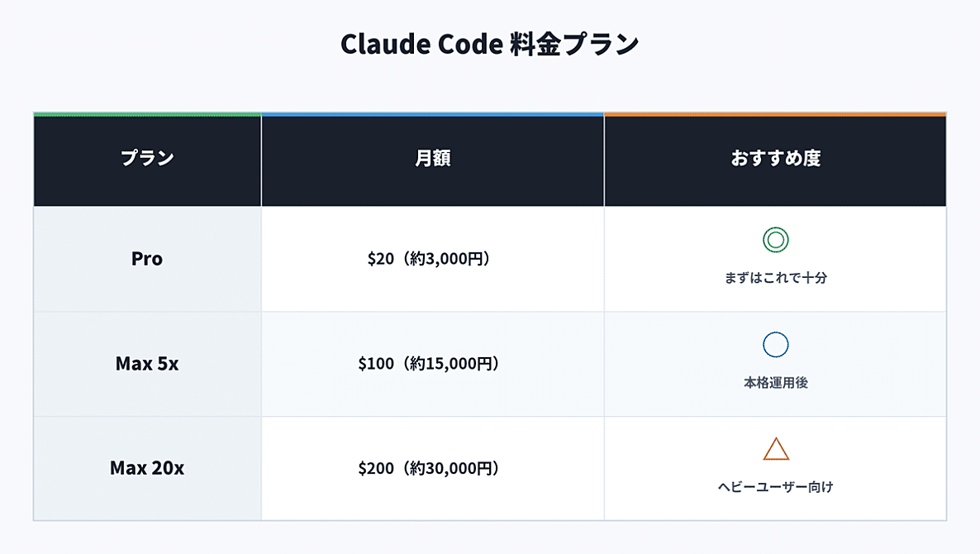This screenshot has height=554, width=980.
Task: Click 'Claude Code' in the page title
Action: (421, 44)
